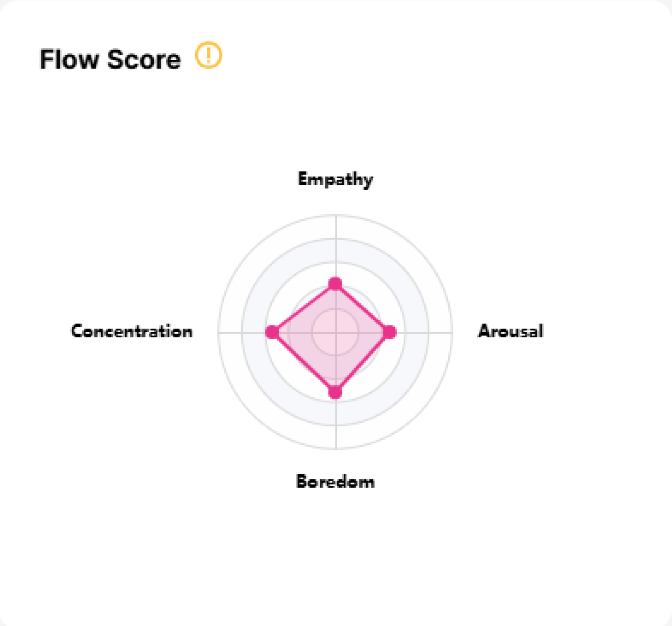Screen dimensions: 672x626
Task: Click the Concentration data point on chart
Action: [272, 332]
